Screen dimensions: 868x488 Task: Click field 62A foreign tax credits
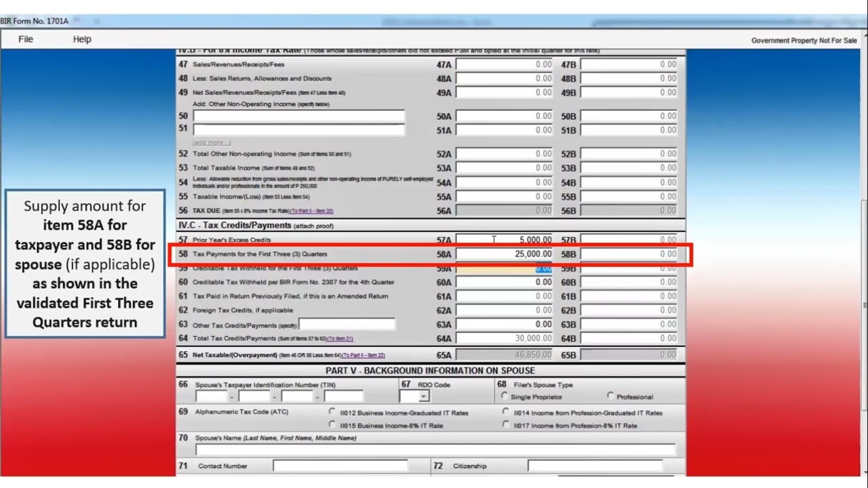tap(505, 310)
